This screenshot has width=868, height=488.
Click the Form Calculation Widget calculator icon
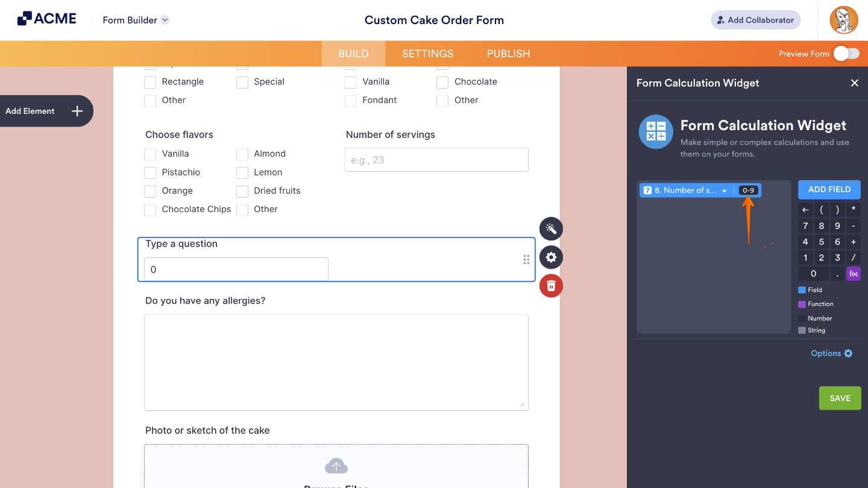click(655, 131)
